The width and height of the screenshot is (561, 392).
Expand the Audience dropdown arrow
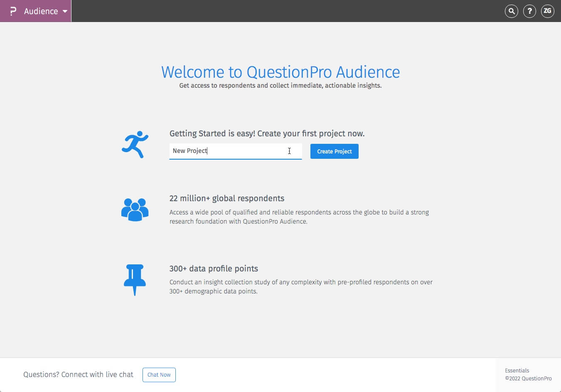(x=65, y=11)
